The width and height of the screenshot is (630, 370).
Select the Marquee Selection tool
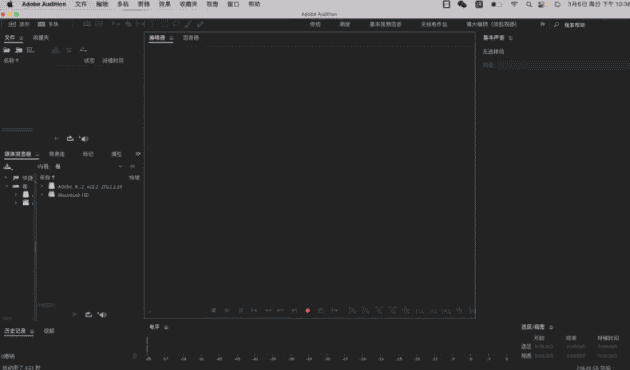[164, 25]
